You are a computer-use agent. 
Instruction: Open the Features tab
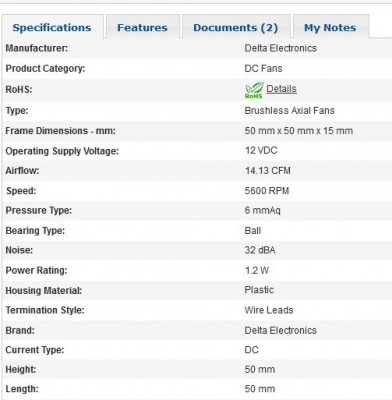pyautogui.click(x=142, y=27)
